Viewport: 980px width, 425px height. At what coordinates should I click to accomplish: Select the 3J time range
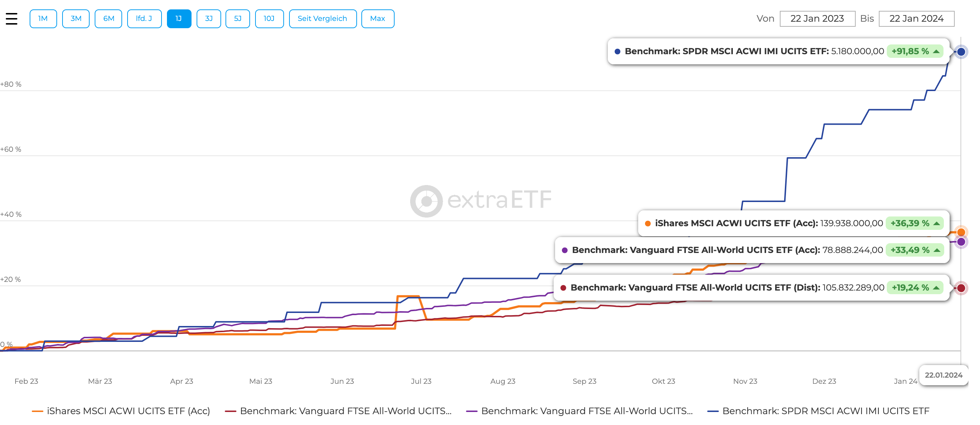[209, 19]
